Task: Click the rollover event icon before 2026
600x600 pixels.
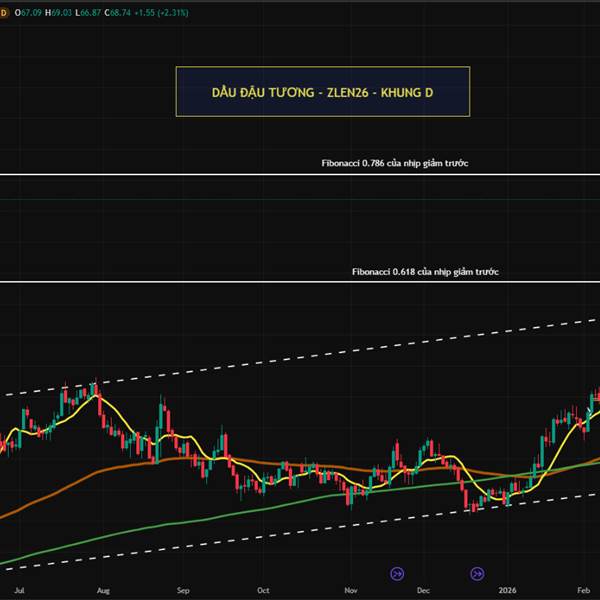Action: (477, 574)
